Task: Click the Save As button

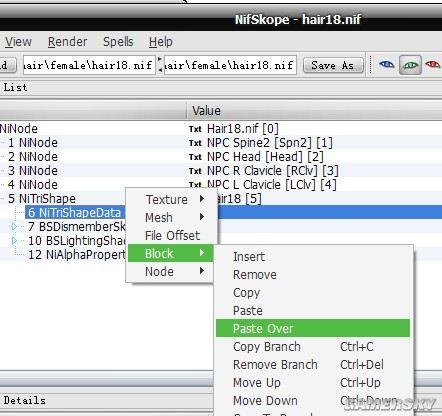Action: coord(333,65)
